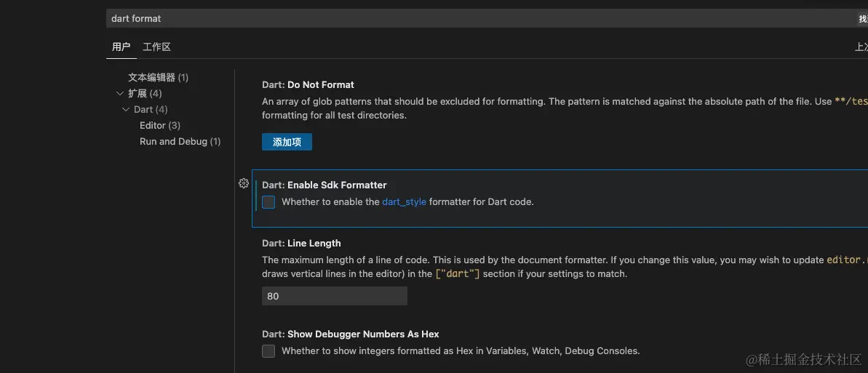Viewport: 868px width, 373px height.
Task: Toggle the Enable Sdk Formatter checkbox
Action: coord(268,202)
